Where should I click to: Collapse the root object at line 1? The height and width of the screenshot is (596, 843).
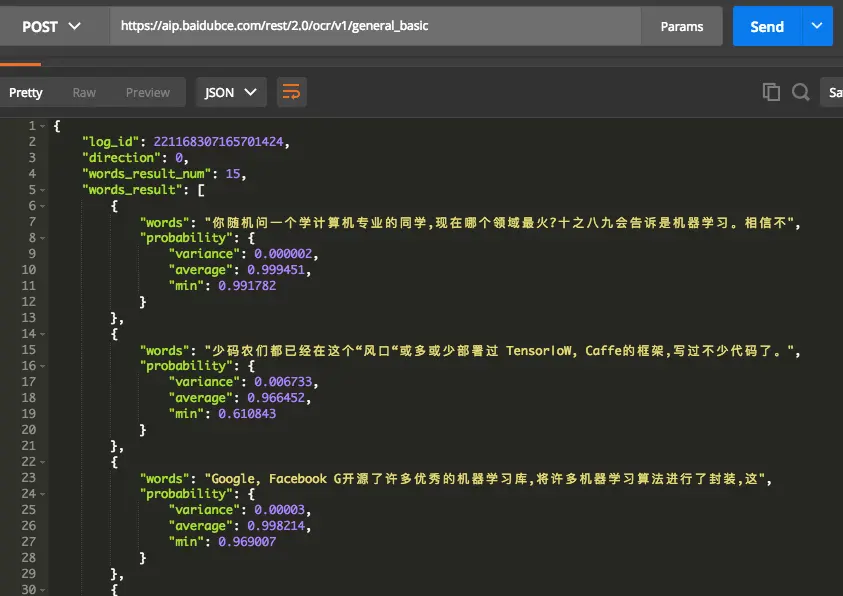click(43, 126)
